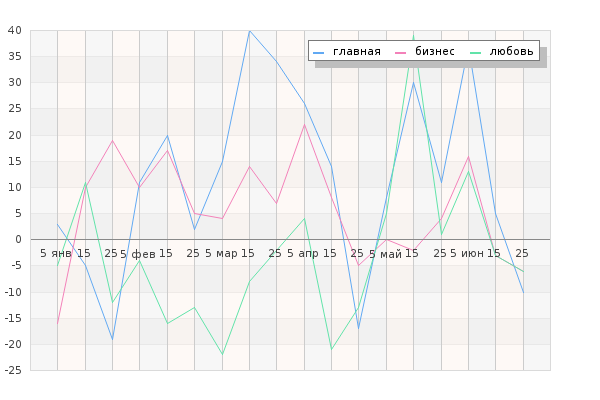Screen dimensions: 600x400
Task: Click the '5 фев' X-axis label
Action: 138,254
